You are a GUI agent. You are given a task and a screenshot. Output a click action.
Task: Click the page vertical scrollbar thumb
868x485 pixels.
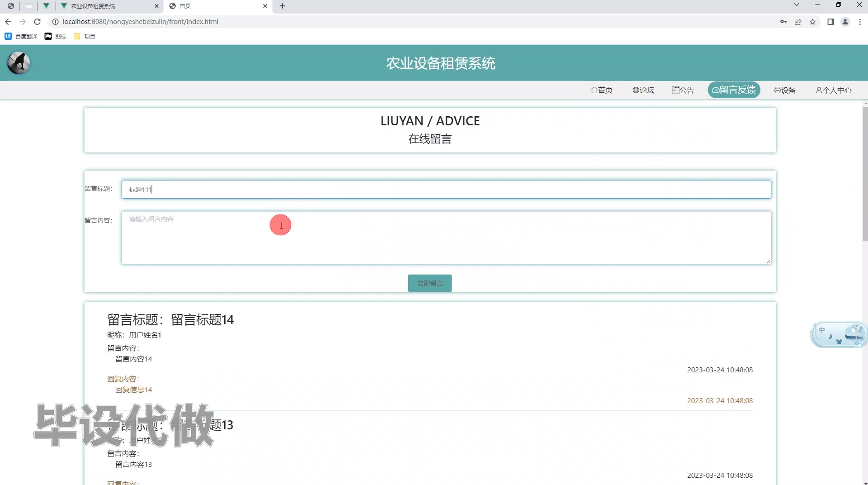click(x=865, y=172)
